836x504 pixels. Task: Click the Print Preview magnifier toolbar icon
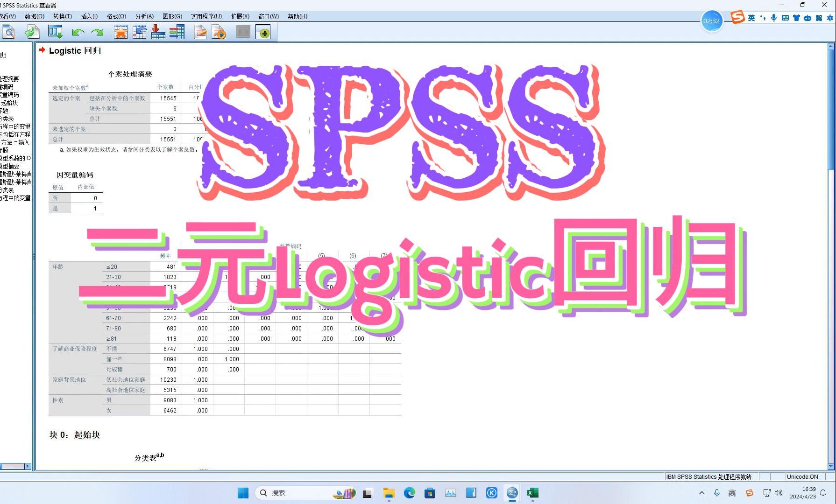tap(9, 32)
